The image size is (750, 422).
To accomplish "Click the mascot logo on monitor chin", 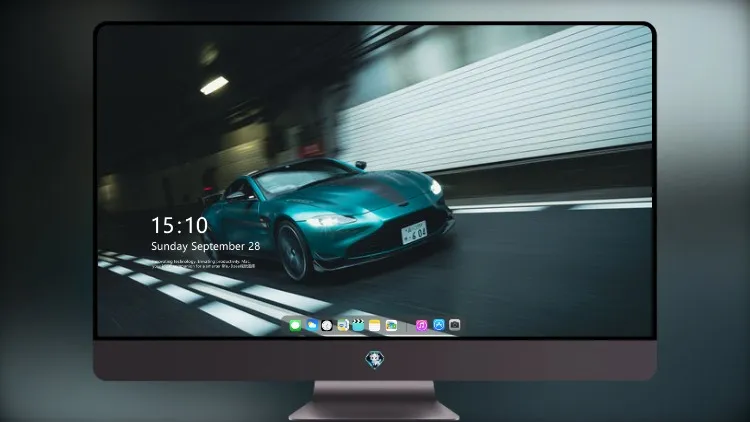I will click(375, 360).
